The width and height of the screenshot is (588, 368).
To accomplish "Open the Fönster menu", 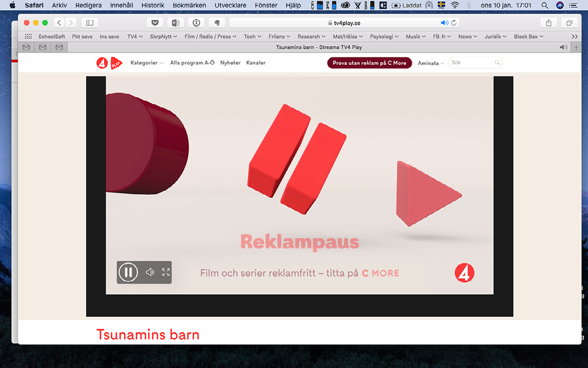I will (x=266, y=5).
